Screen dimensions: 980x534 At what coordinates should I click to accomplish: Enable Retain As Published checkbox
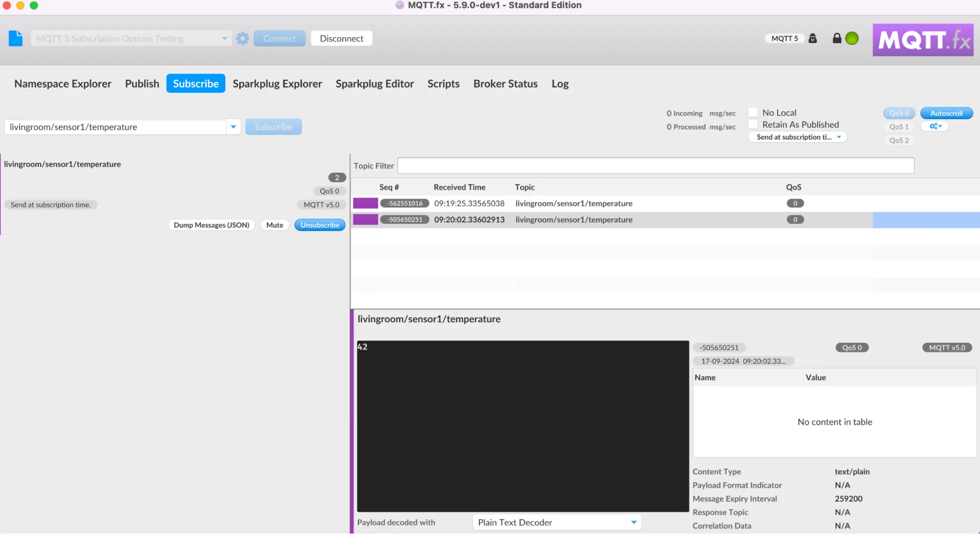tap(753, 124)
